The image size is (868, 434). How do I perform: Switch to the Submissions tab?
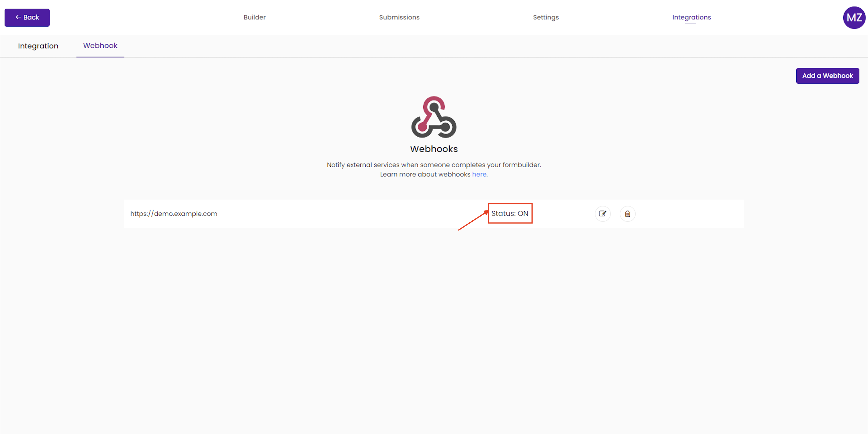click(399, 17)
